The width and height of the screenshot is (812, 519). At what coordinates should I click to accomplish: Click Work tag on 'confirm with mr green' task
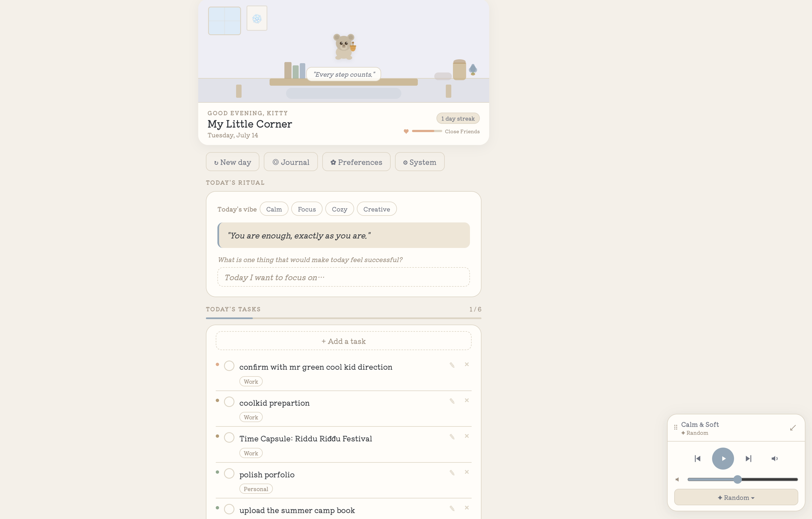pyautogui.click(x=251, y=382)
